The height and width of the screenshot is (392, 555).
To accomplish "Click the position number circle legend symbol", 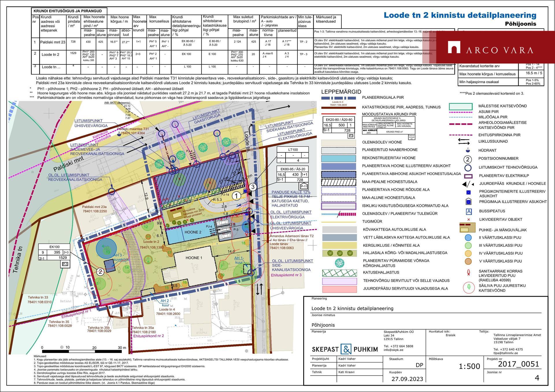I will pyautogui.click(x=467, y=159).
